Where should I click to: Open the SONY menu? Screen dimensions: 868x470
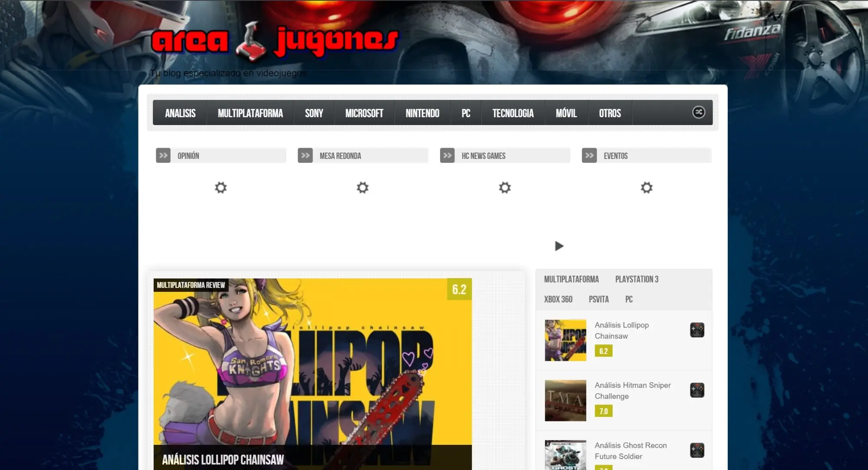point(314,113)
